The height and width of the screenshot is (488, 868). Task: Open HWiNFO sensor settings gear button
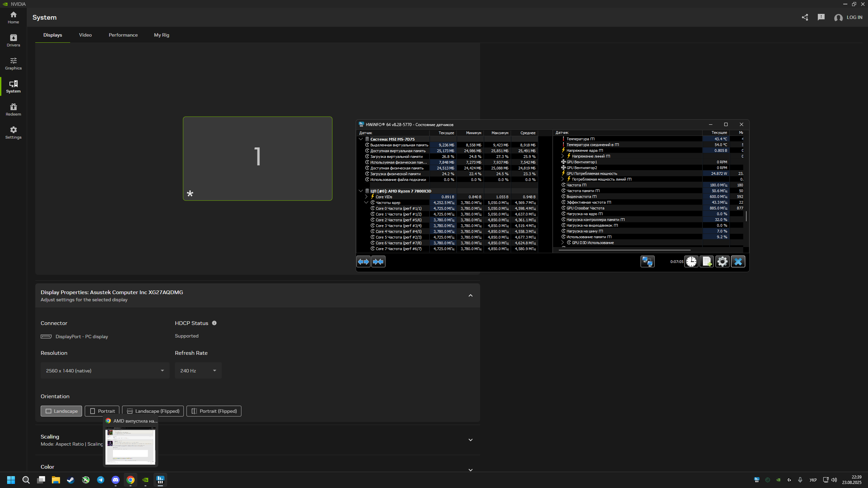pos(722,262)
